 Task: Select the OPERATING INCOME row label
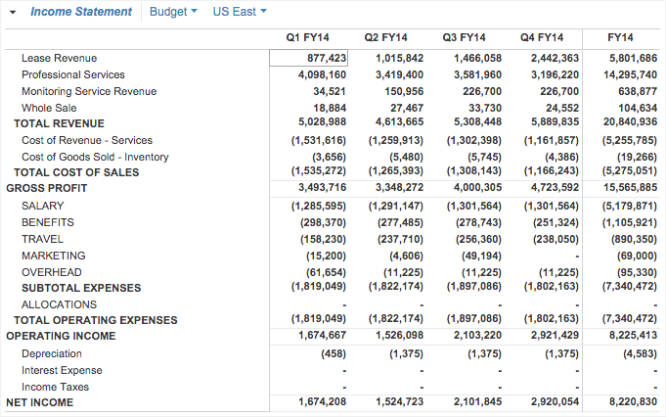coord(61,336)
